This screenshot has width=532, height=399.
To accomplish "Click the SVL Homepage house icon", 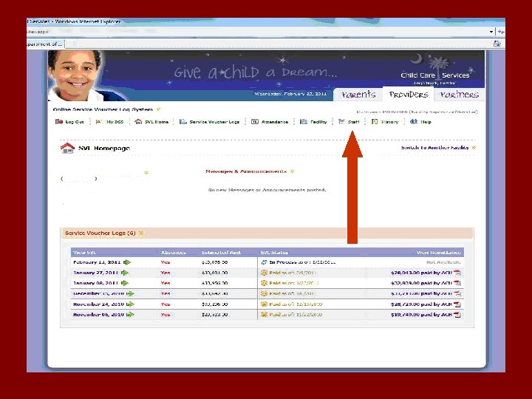I will [67, 149].
